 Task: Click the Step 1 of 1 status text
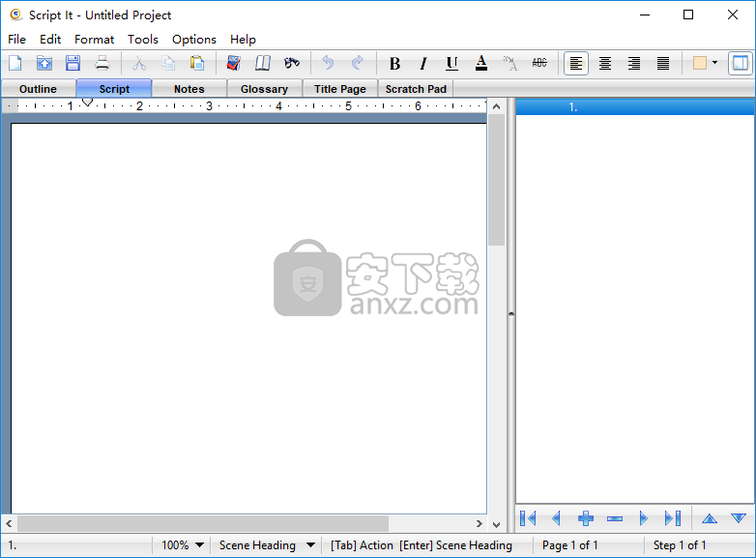pos(680,545)
